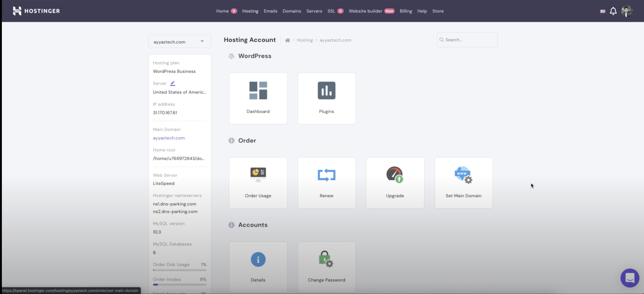Viewport: 644px width, 294px height.
Task: Open the Billing menu item
Action: [406, 11]
